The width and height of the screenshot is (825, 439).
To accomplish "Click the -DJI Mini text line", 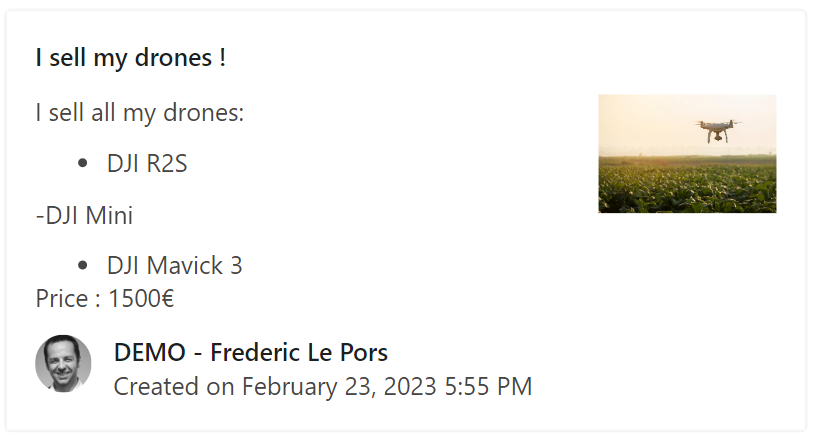I will 84,215.
